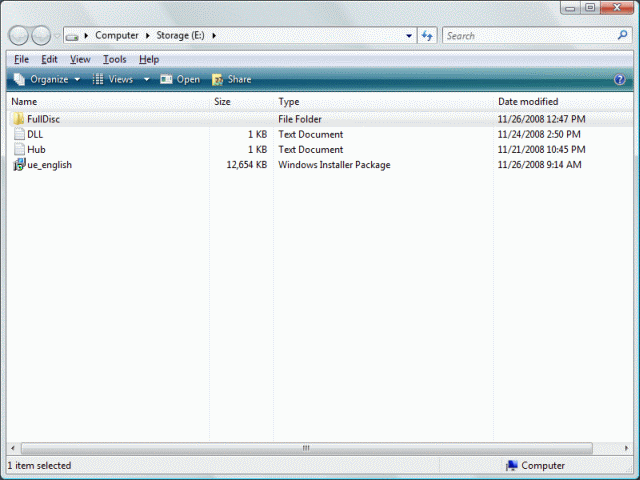Focus the Search input field

(530, 36)
